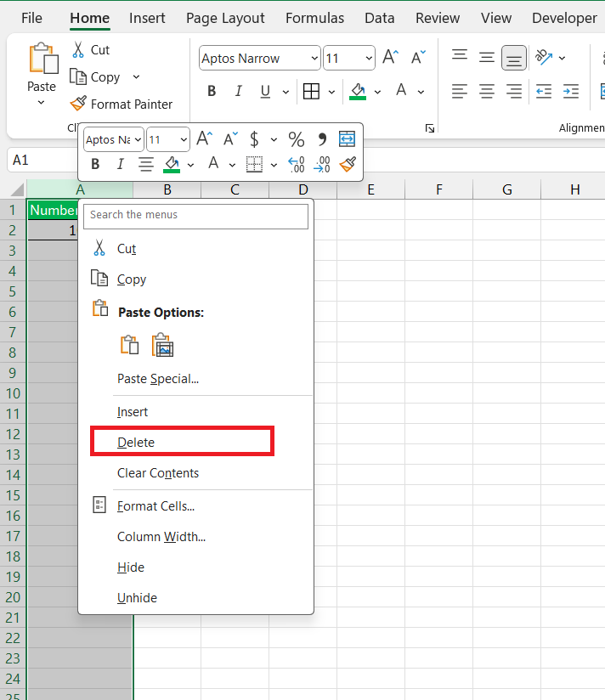
Task: Open Format Cells from context menu
Action: click(195, 505)
